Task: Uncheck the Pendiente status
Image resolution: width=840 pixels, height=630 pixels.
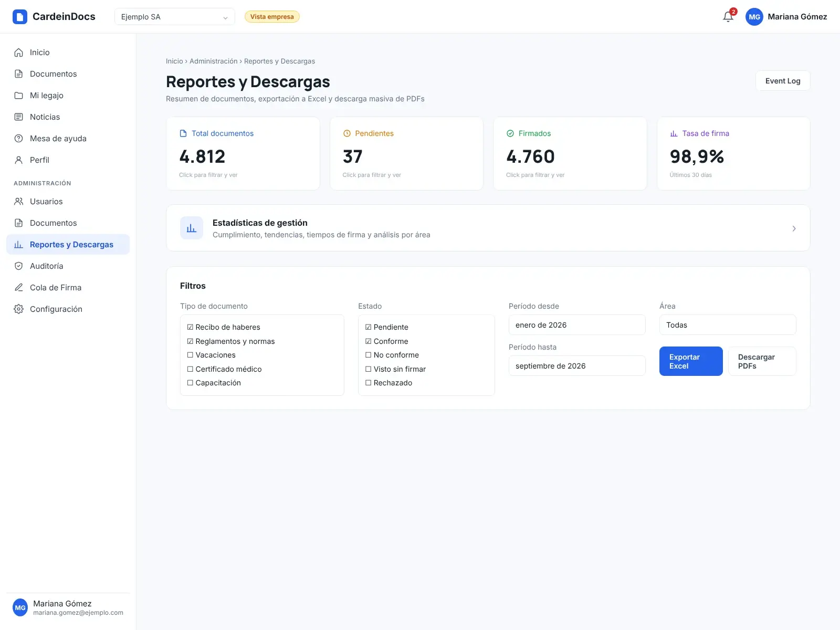Action: click(x=368, y=327)
